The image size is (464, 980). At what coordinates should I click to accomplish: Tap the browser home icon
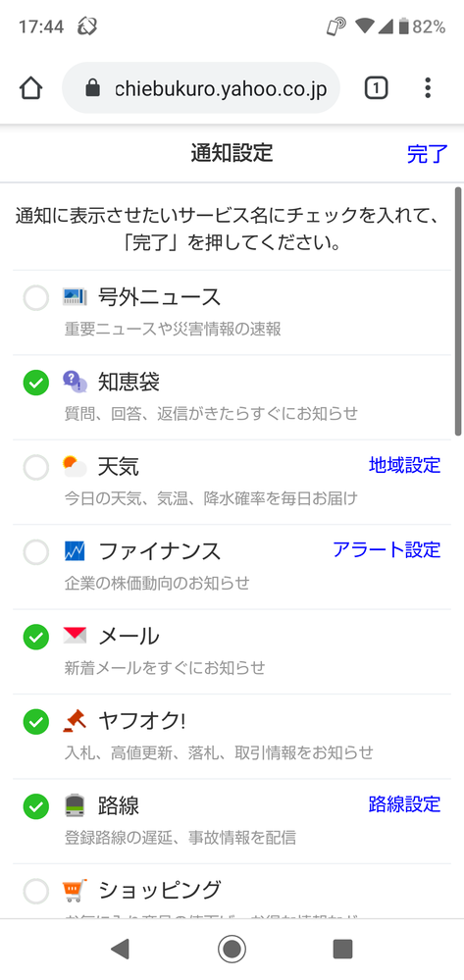pyautogui.click(x=30, y=88)
